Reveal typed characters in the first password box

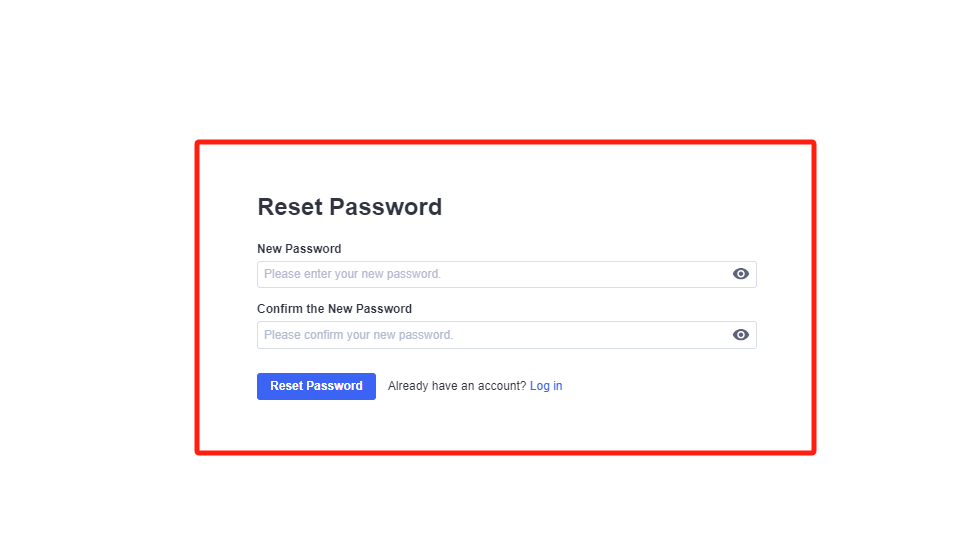point(740,274)
